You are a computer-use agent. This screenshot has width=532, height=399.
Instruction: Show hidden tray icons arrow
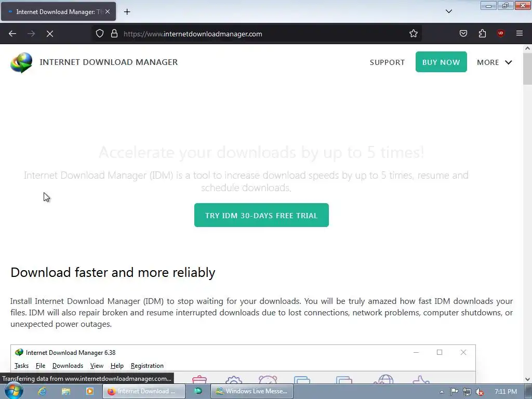(x=442, y=392)
